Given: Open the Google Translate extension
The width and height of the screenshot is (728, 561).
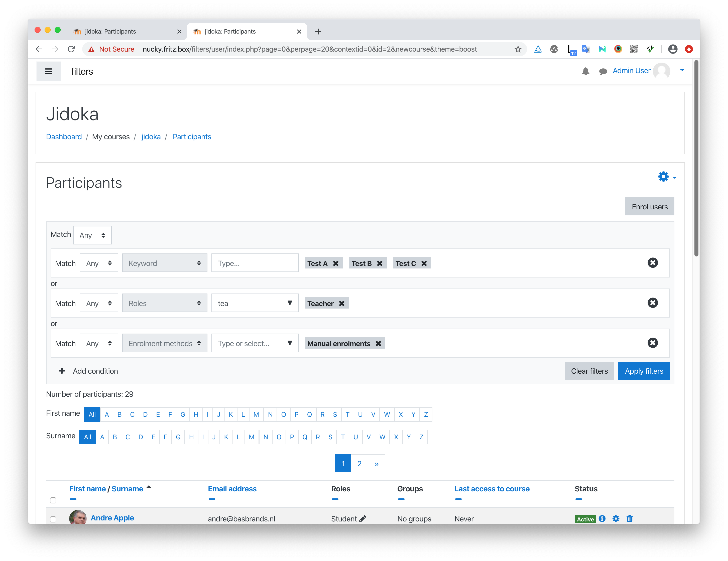Looking at the screenshot, I should [x=586, y=49].
